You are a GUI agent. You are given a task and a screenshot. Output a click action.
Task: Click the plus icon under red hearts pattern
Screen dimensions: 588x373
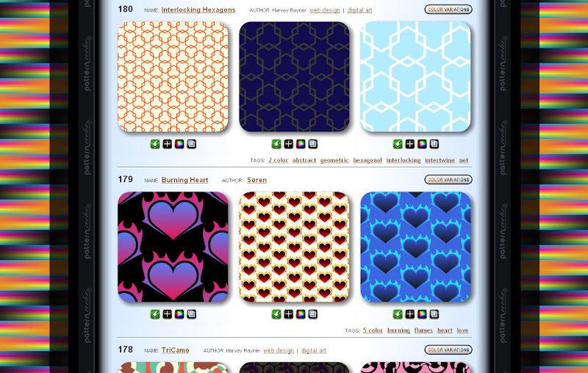288,314
